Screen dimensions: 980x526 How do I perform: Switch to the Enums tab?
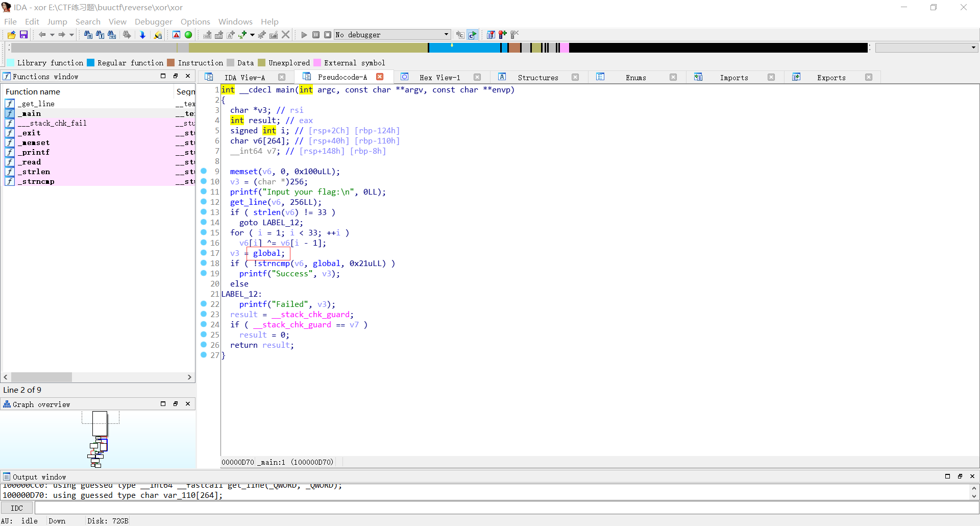635,78
